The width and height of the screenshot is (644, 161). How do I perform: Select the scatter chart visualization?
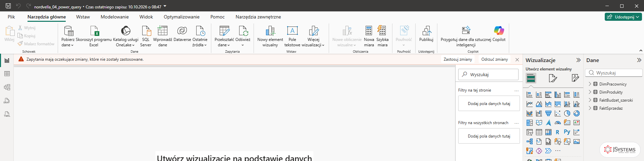pos(558,113)
